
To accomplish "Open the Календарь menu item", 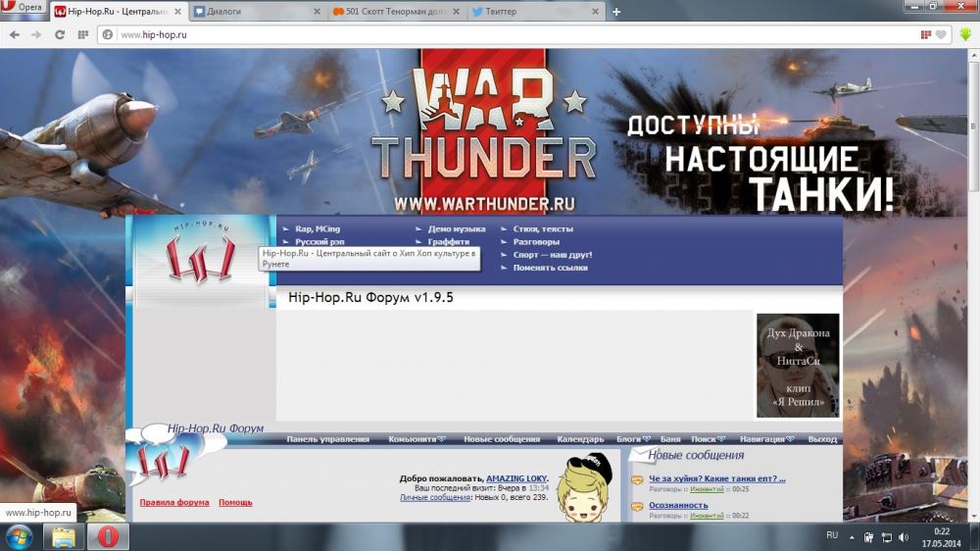I will click(580, 439).
